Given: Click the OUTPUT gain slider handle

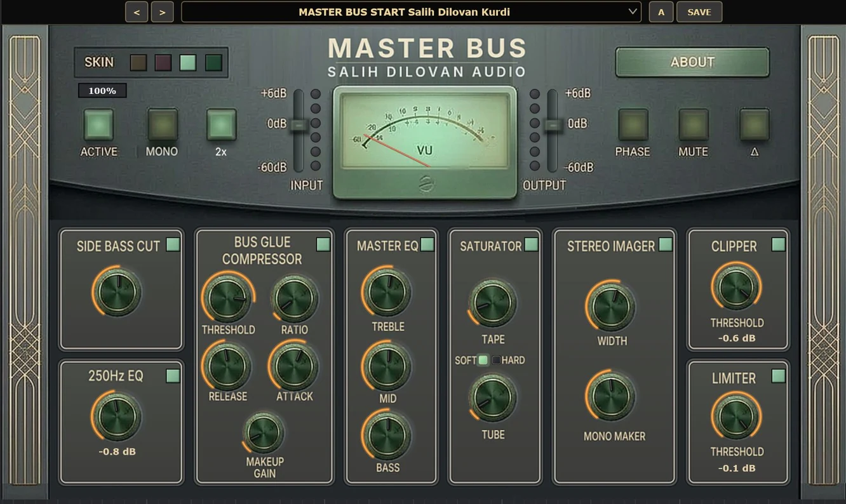Looking at the screenshot, I should (553, 125).
